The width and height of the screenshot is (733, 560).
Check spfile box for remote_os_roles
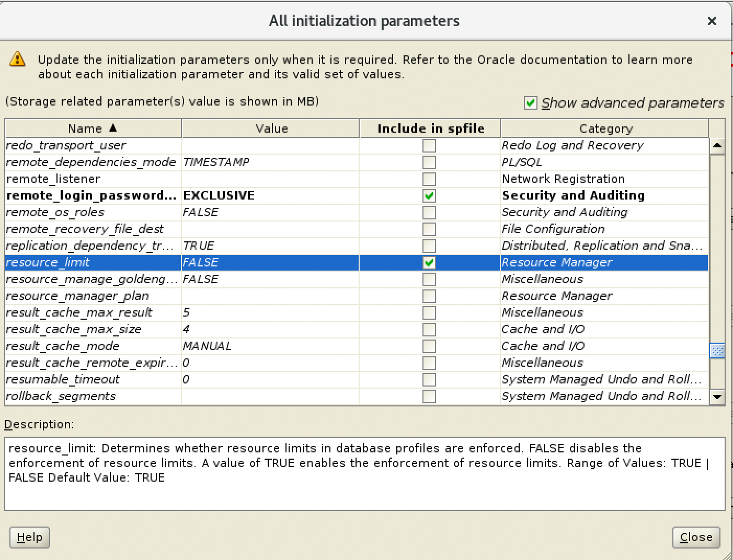(x=429, y=213)
